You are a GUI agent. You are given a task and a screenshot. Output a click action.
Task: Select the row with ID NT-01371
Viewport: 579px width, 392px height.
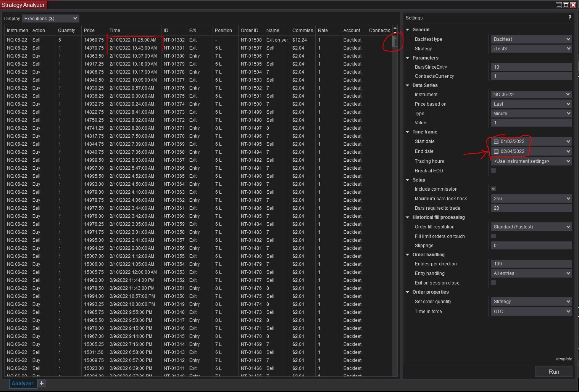point(198,128)
